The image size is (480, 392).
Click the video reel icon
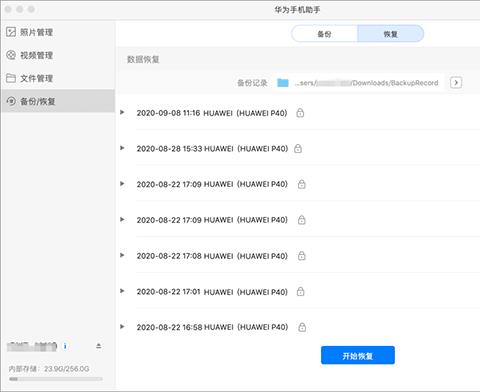[x=11, y=55]
